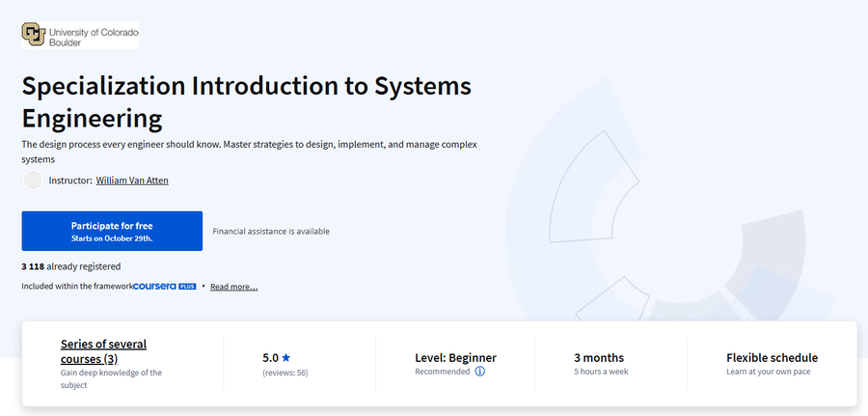Click the info icon next to Recommended
868x416 pixels.
point(480,372)
